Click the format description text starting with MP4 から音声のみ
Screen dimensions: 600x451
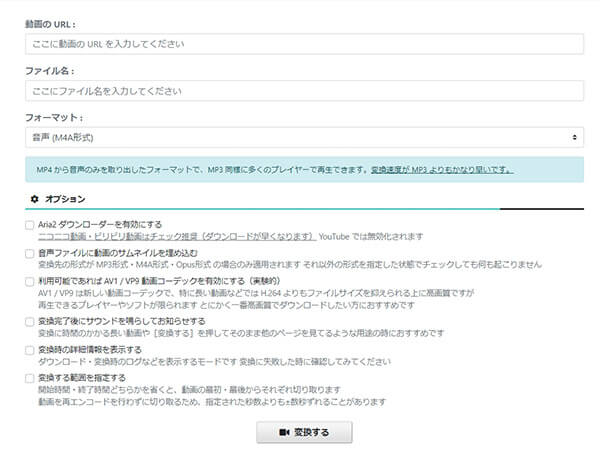(202, 169)
